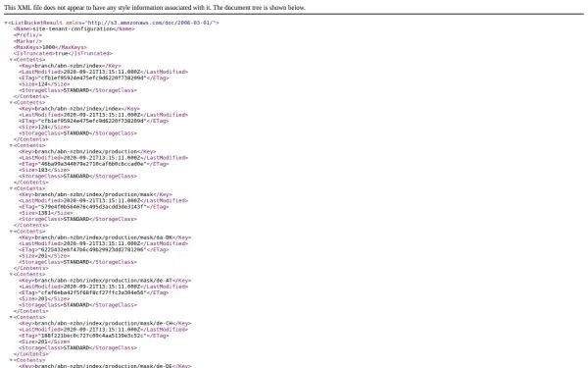Click LastModified line under key ending production/mask

pos(104,200)
